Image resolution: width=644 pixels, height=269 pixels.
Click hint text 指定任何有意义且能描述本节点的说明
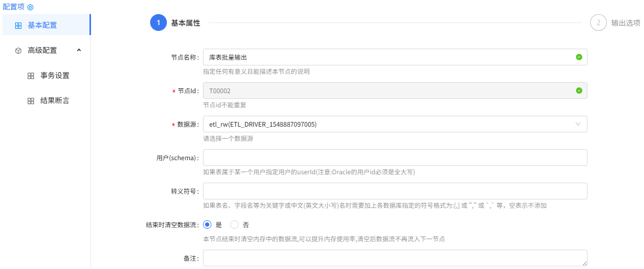tap(256, 72)
